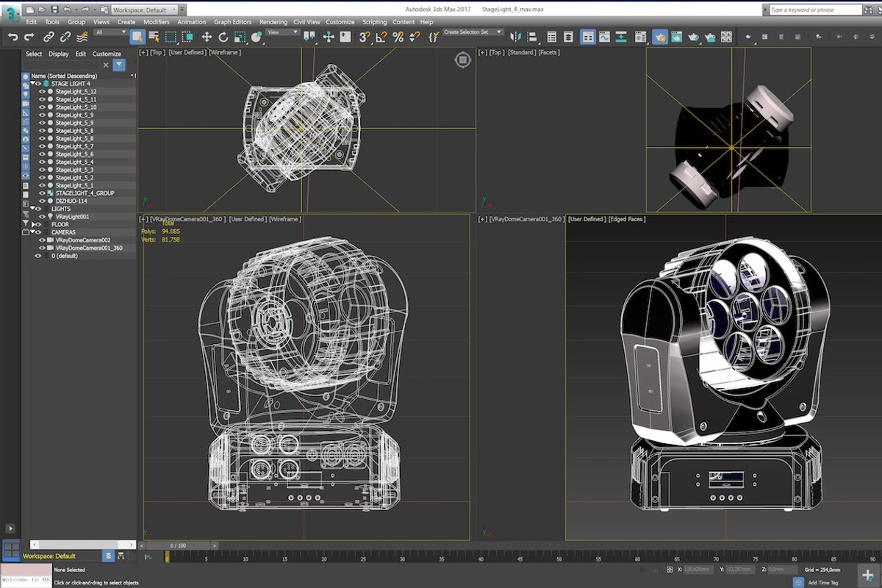Toggle the Percent Snap button
Viewport: 882px width, 588px height.
pos(398,37)
